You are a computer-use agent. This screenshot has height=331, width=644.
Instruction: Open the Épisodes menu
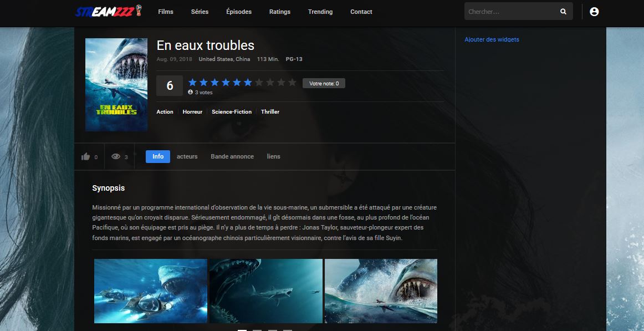point(239,12)
